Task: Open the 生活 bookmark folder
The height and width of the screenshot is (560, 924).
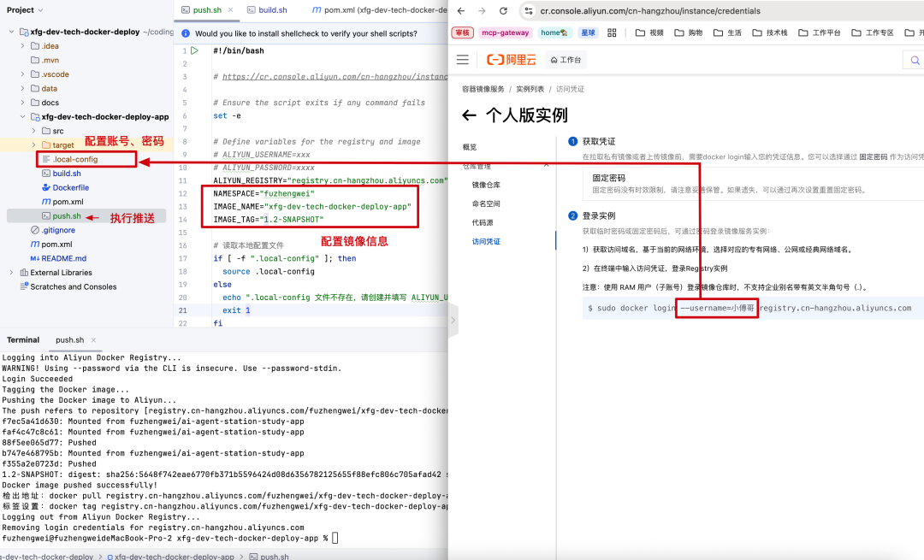Action: click(727, 32)
